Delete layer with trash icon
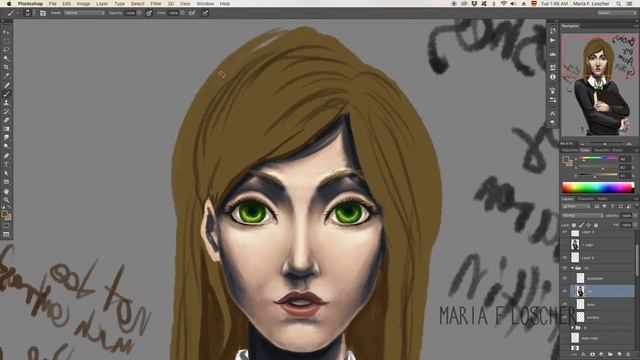 628,354
